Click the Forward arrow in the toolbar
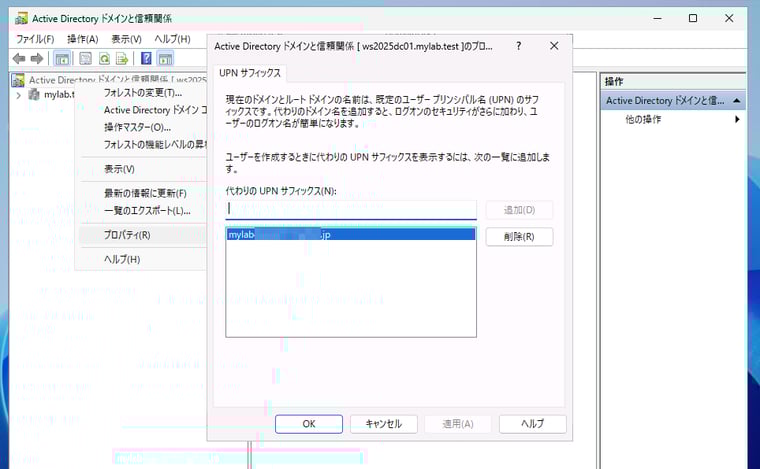Screen dimensions: 760x469 pyautogui.click(x=37, y=59)
